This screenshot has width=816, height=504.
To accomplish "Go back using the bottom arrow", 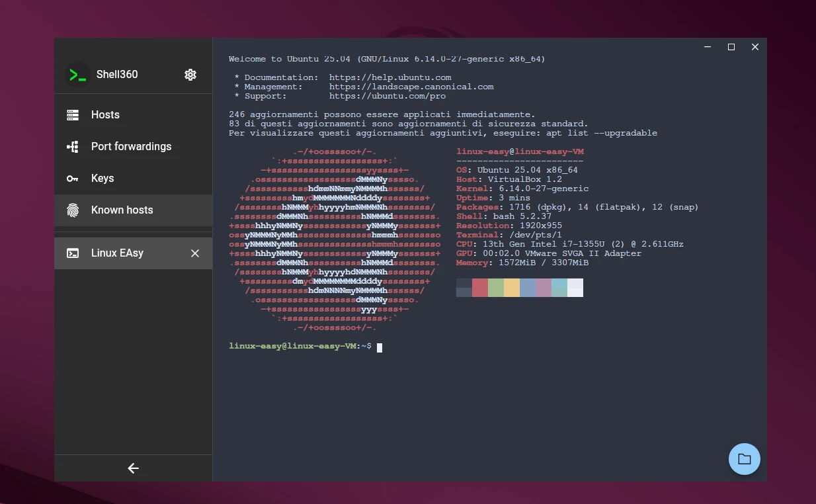I will pos(133,468).
